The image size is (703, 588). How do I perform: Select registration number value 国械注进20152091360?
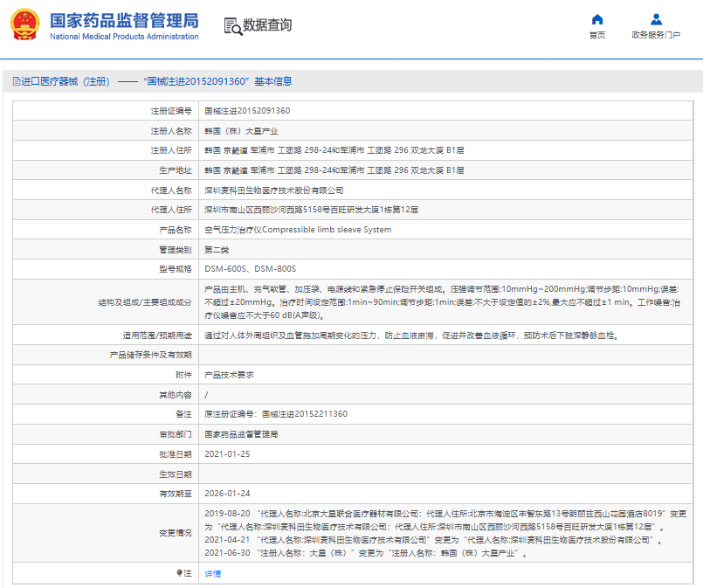247,111
